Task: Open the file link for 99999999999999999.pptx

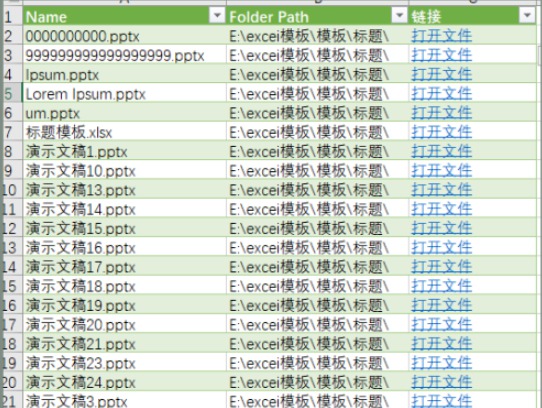Action: (x=441, y=55)
